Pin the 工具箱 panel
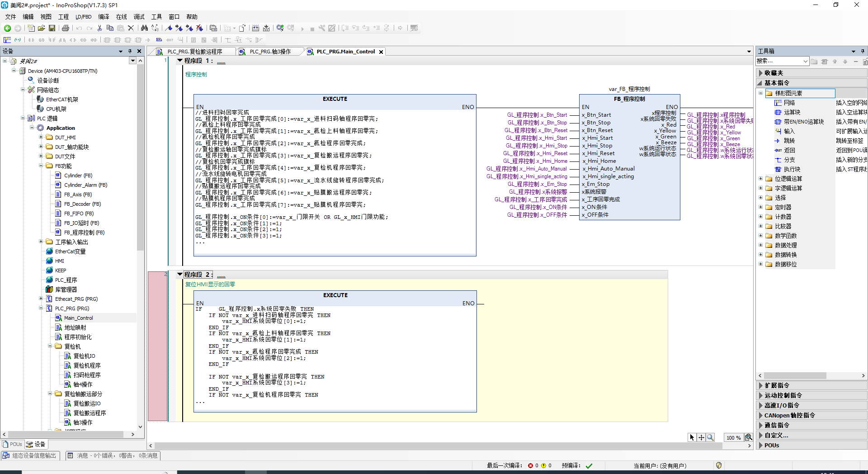 pyautogui.click(x=863, y=51)
